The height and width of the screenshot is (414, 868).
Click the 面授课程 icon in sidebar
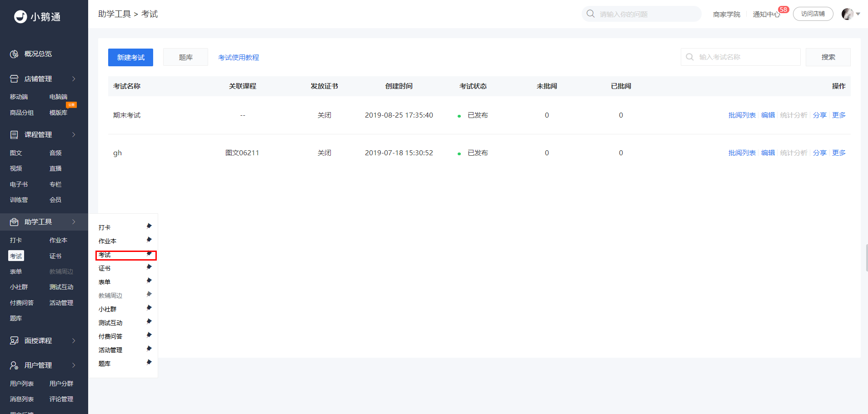click(14, 341)
